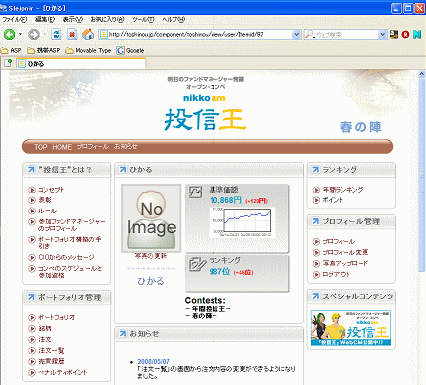This screenshot has height=385, width=426.
Task: Open the プロフィール変更 link
Action: coord(345,252)
